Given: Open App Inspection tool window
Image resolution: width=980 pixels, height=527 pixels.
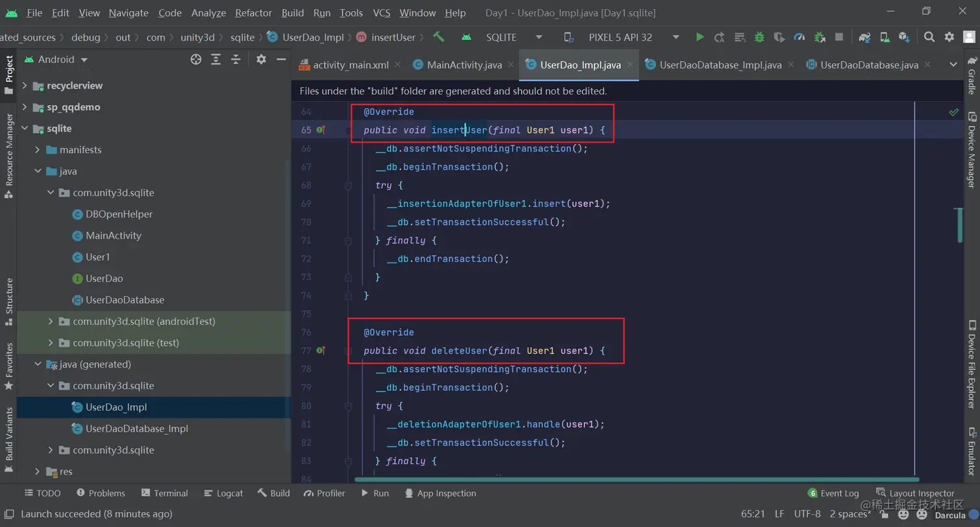Looking at the screenshot, I should point(440,493).
